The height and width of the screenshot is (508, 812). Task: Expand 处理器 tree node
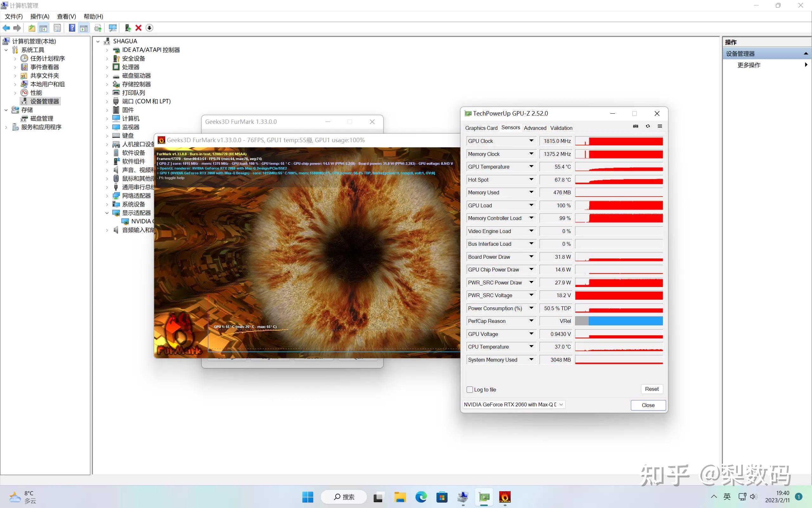[x=107, y=67]
